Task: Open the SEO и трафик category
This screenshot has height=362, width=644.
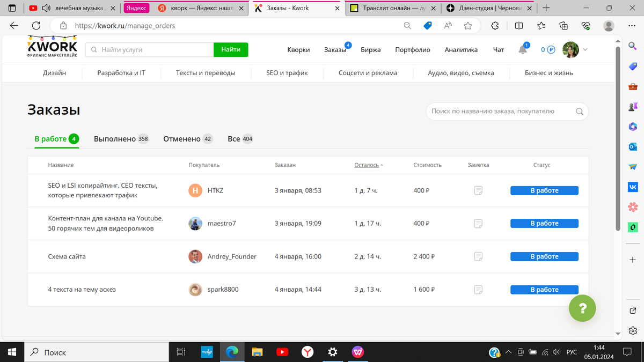Action: (287, 73)
